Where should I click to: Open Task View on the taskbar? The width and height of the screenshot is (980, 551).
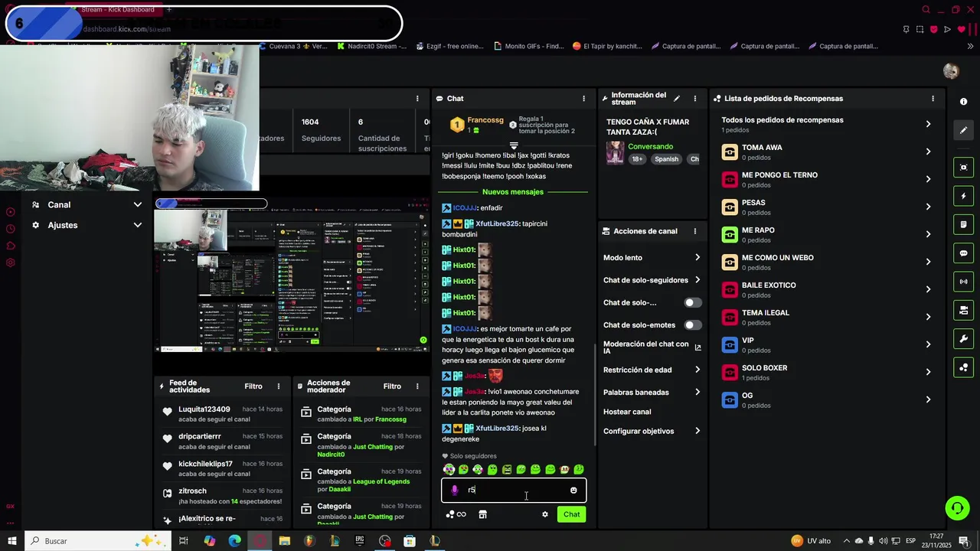(x=184, y=541)
